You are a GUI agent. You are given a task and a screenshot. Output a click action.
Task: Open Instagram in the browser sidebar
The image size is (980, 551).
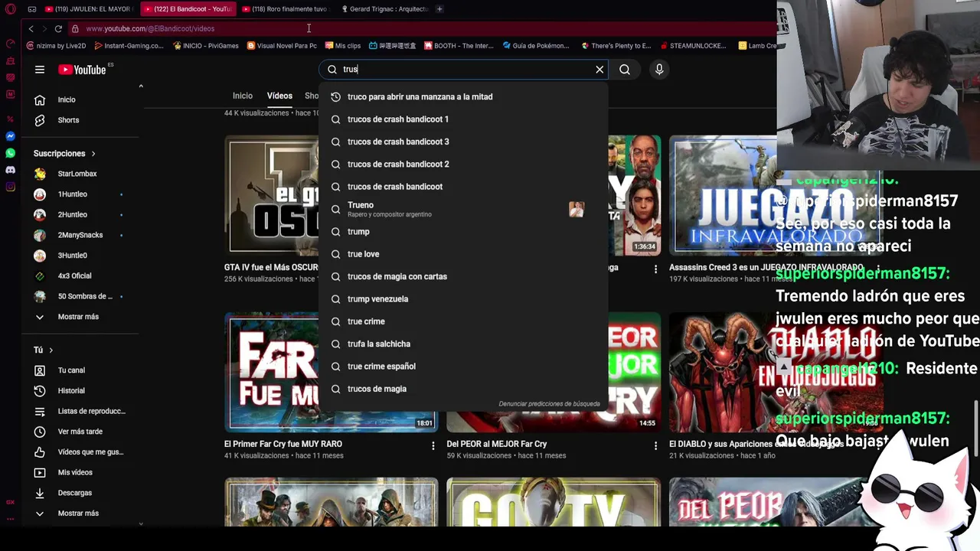tap(10, 187)
